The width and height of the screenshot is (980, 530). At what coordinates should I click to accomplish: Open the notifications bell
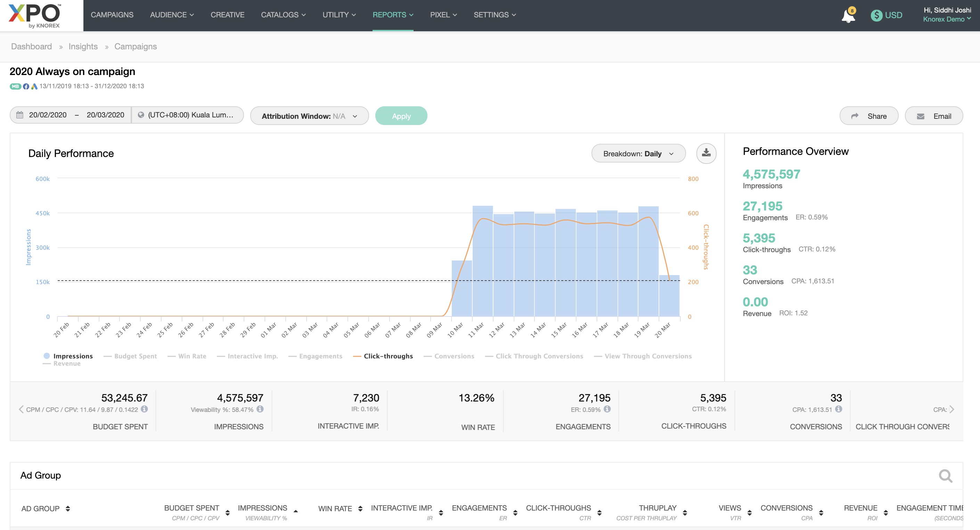point(848,16)
